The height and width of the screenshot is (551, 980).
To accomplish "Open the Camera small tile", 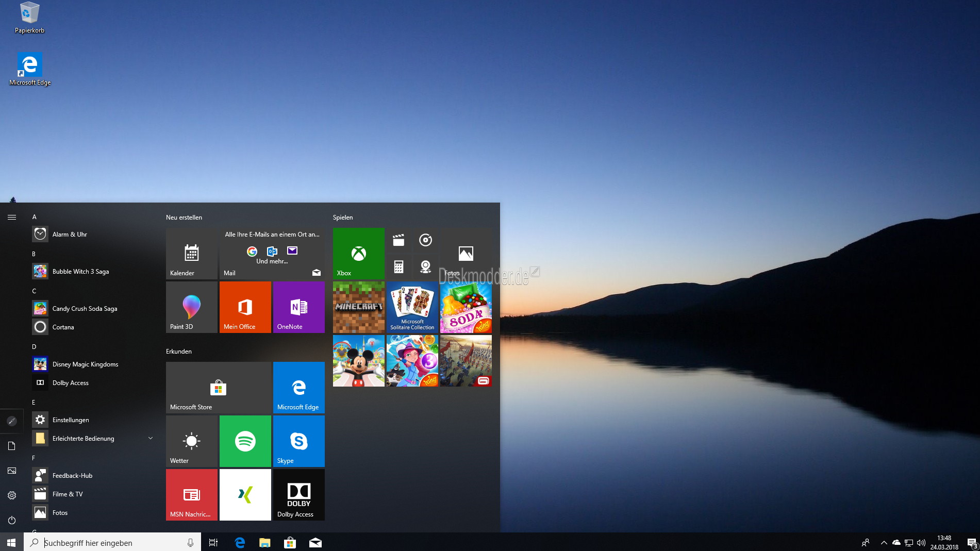I will (x=425, y=267).
